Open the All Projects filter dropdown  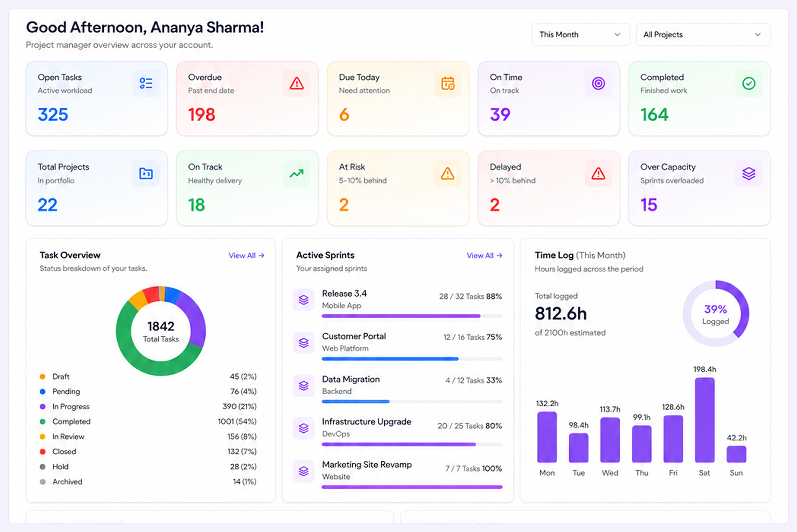coord(703,34)
